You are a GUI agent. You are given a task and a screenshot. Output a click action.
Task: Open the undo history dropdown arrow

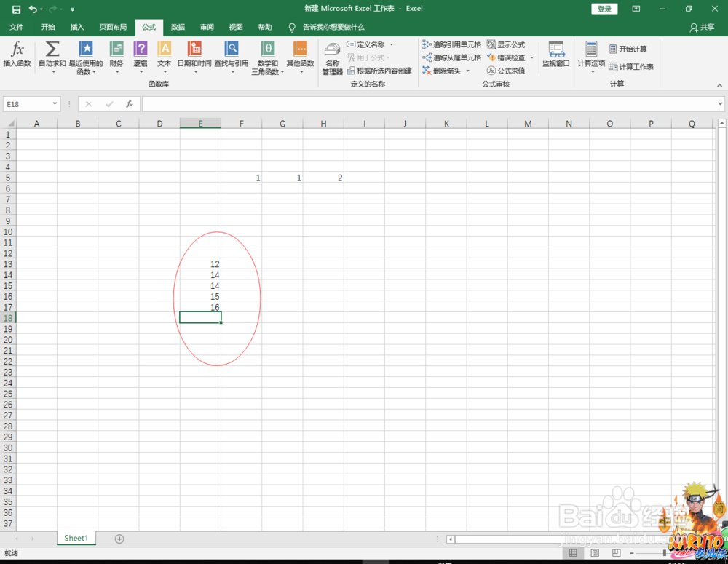[41, 9]
